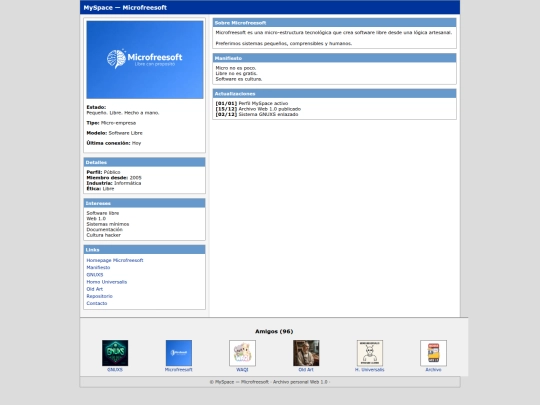Image resolution: width=540 pixels, height=405 pixels.
Task: Click the 'Última conexión: Hoy' line
Action: click(114, 143)
